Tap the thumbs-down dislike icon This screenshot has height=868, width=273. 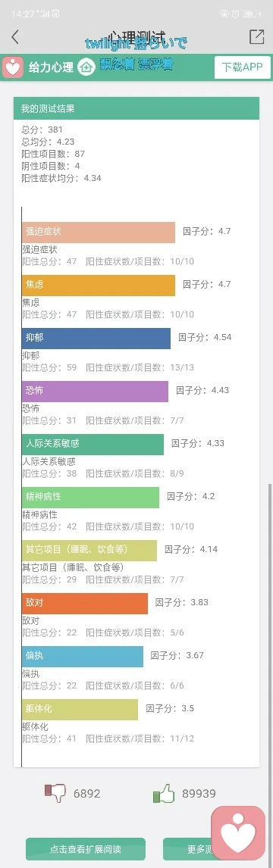[x=55, y=793]
